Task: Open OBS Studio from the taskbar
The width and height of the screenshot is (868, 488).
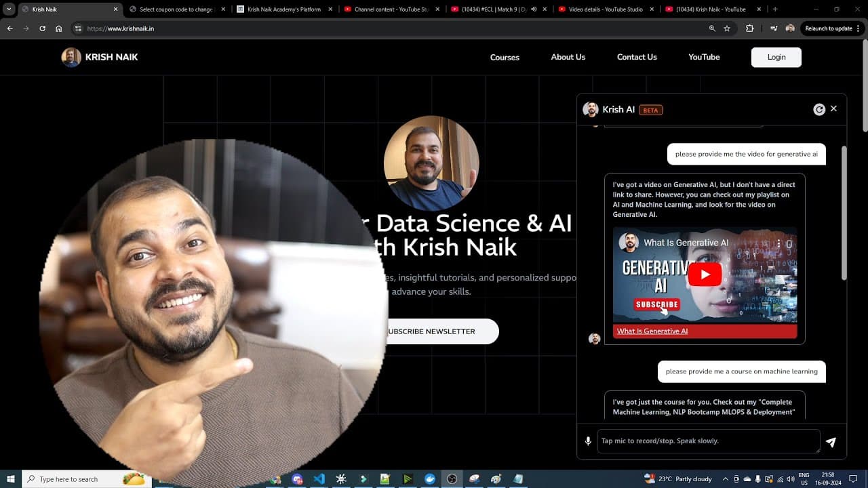Action: 452,479
